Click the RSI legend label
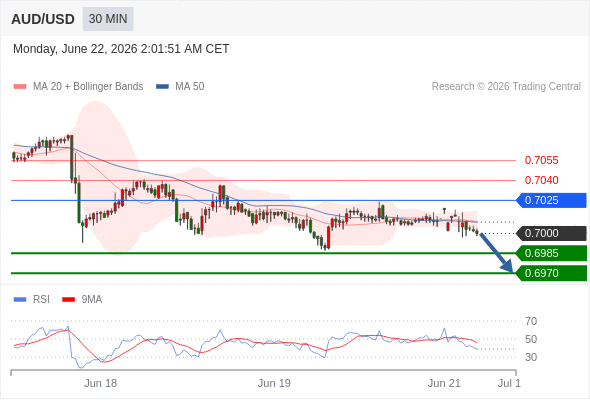The image size is (590, 400). [41, 300]
